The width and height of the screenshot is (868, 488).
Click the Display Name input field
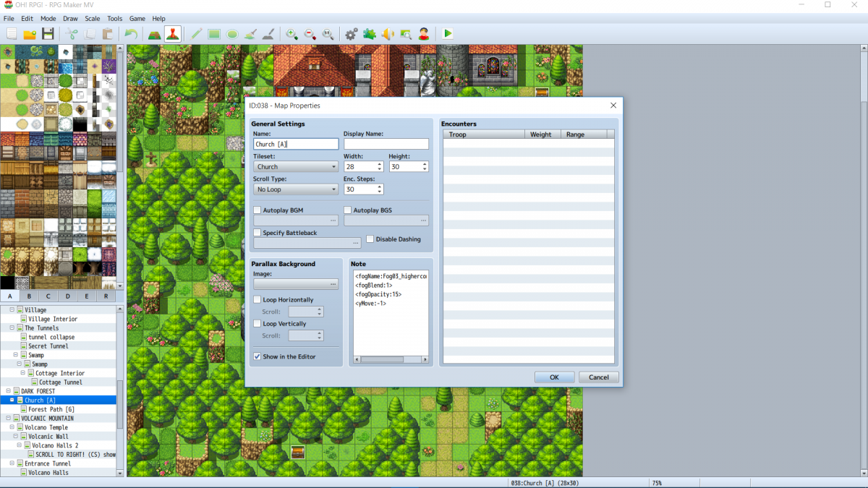386,144
